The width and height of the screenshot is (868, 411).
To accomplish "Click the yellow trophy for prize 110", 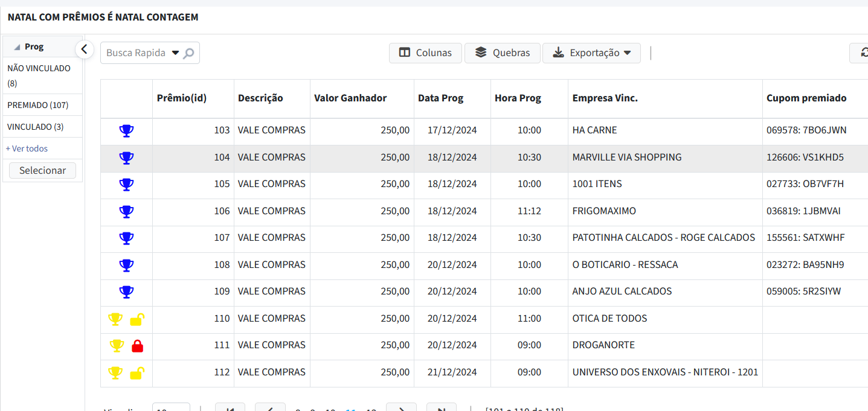I will [x=115, y=319].
